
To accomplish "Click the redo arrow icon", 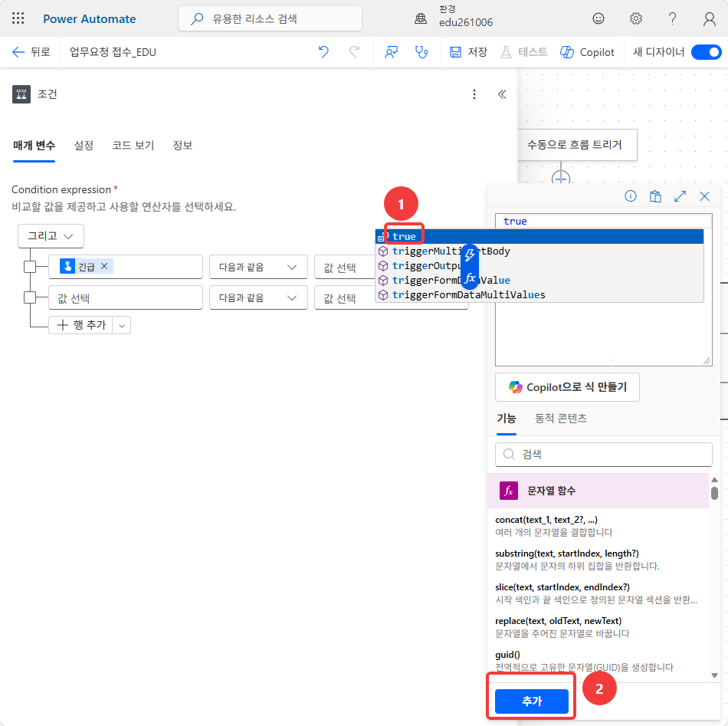I will [354, 52].
